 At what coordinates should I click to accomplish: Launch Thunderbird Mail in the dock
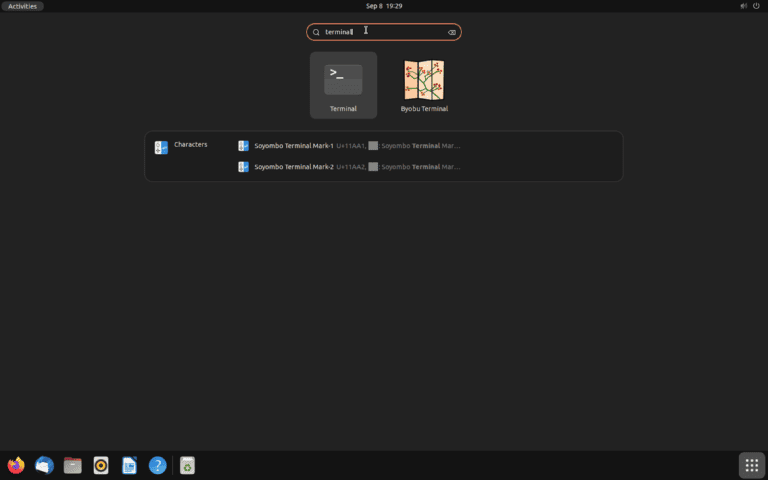coord(44,465)
